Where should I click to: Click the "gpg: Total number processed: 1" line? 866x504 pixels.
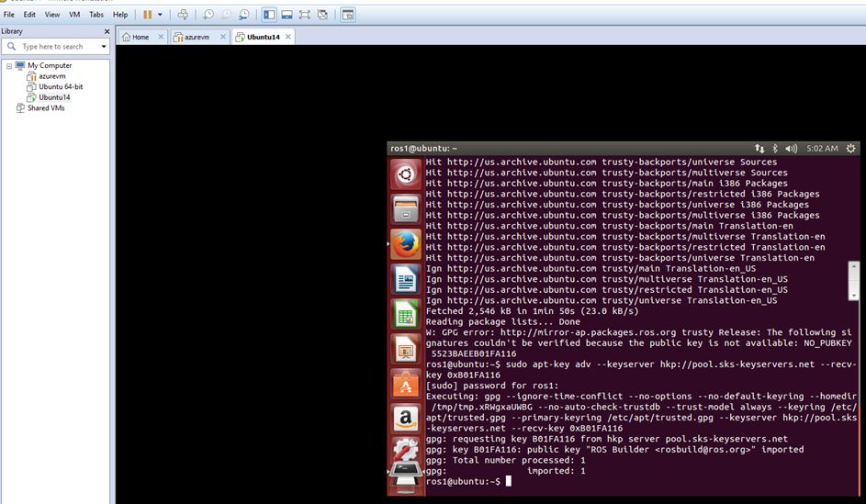505,460
